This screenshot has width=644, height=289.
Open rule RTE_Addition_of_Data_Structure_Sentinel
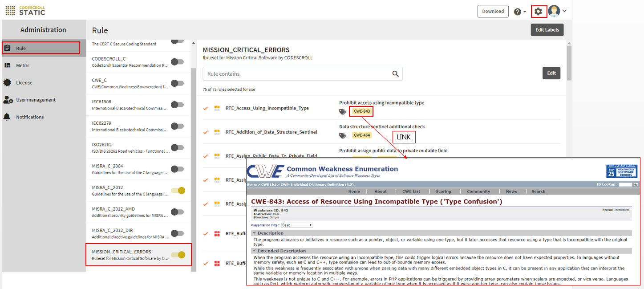(271, 132)
